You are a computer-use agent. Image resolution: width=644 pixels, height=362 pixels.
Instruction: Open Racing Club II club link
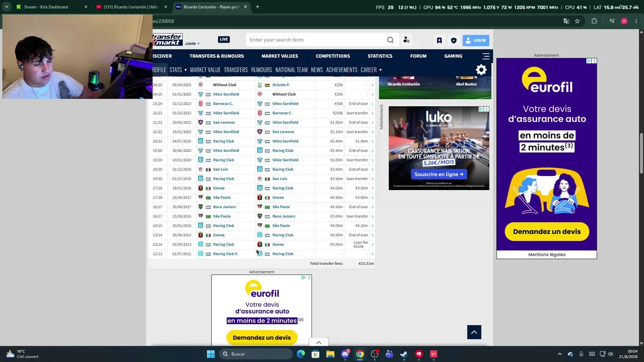point(225,254)
